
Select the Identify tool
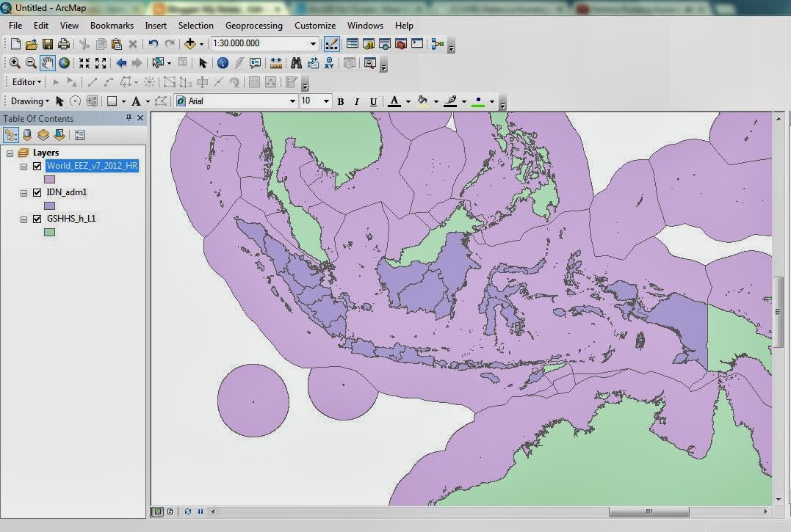tap(223, 63)
